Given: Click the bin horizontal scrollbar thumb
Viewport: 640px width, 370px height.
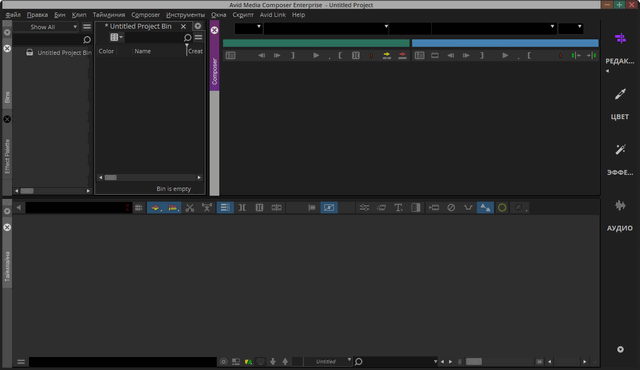Looking at the screenshot, I should point(111,177).
